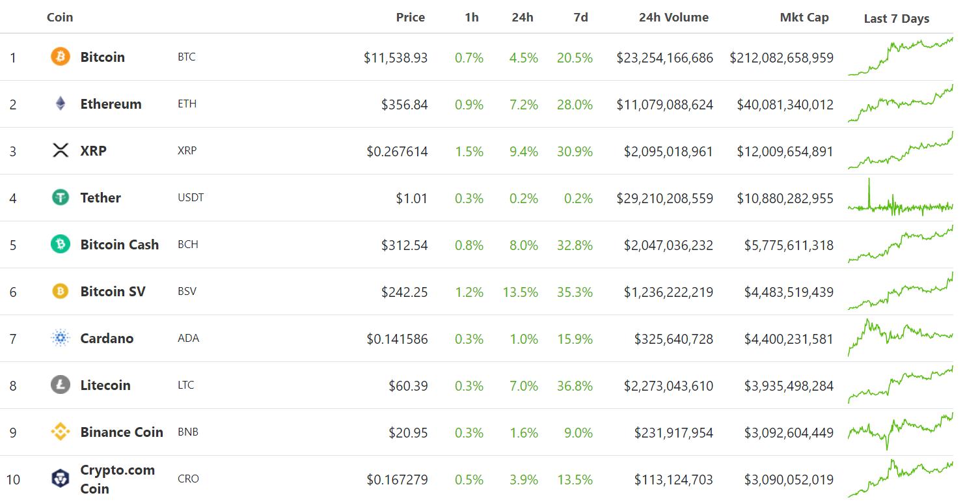980x502 pixels.
Task: Click the yellow Bitcoin SV logo
Action: [61, 291]
